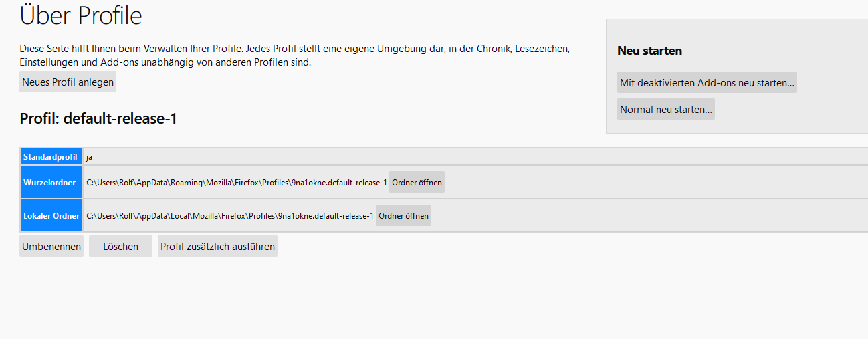Select the Wurzelordner row label

[x=51, y=183]
